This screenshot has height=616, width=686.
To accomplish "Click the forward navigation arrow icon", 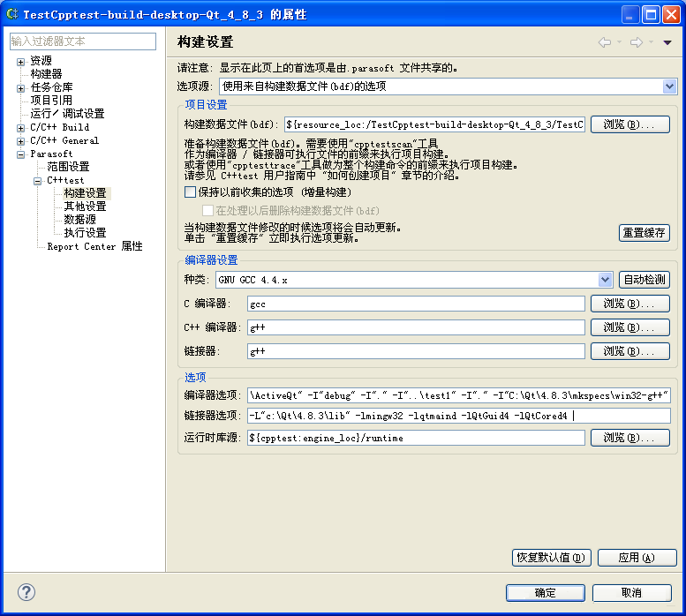I will tap(637, 42).
